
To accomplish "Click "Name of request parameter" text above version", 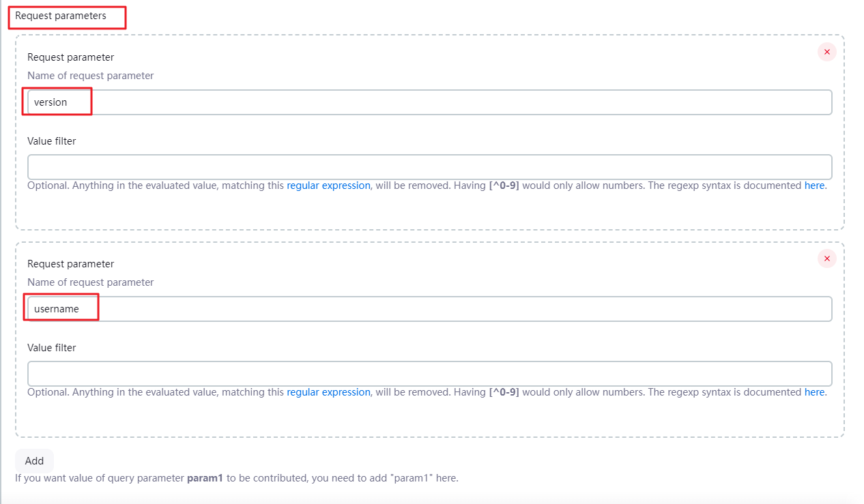I will click(90, 76).
